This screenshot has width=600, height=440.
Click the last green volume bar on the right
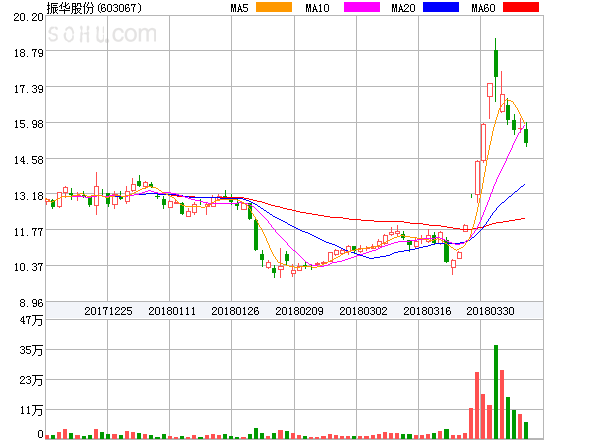click(526, 430)
